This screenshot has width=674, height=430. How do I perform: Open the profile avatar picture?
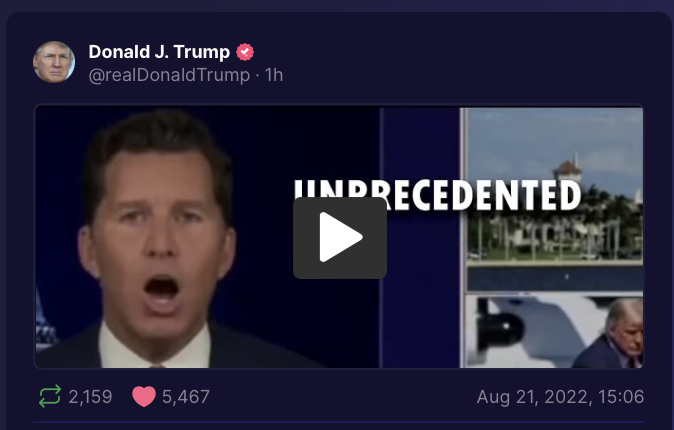click(x=54, y=62)
